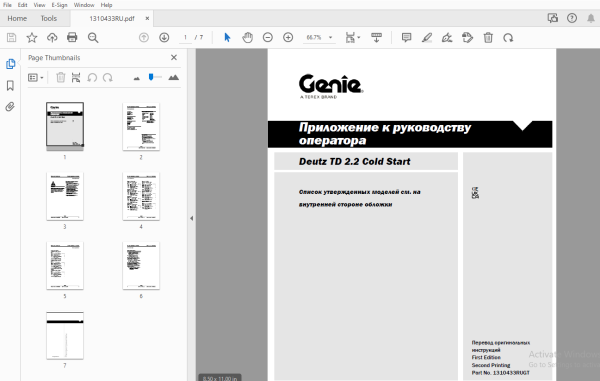Add a comment with sticky note icon
The height and width of the screenshot is (381, 600).
tap(406, 37)
